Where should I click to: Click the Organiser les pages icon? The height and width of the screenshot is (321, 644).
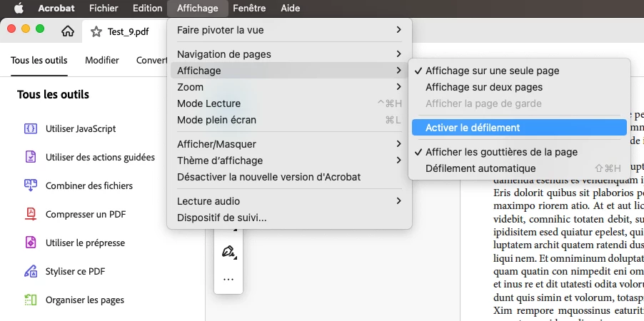(x=31, y=300)
